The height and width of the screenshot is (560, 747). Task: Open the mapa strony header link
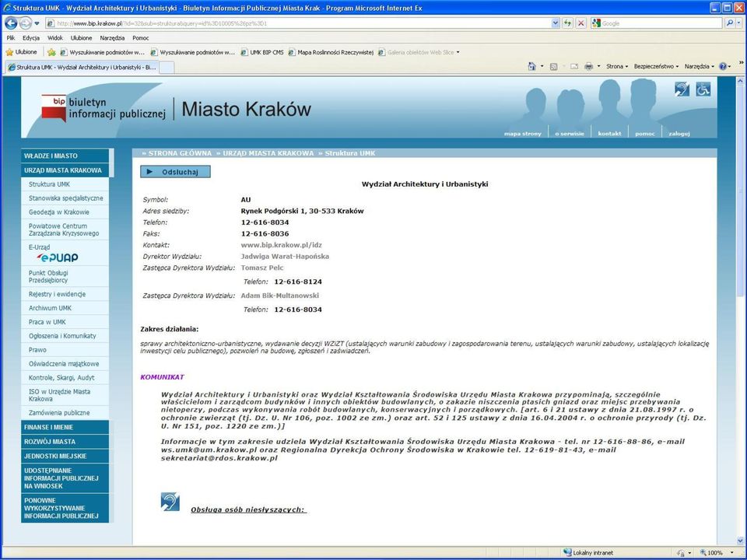pyautogui.click(x=523, y=134)
